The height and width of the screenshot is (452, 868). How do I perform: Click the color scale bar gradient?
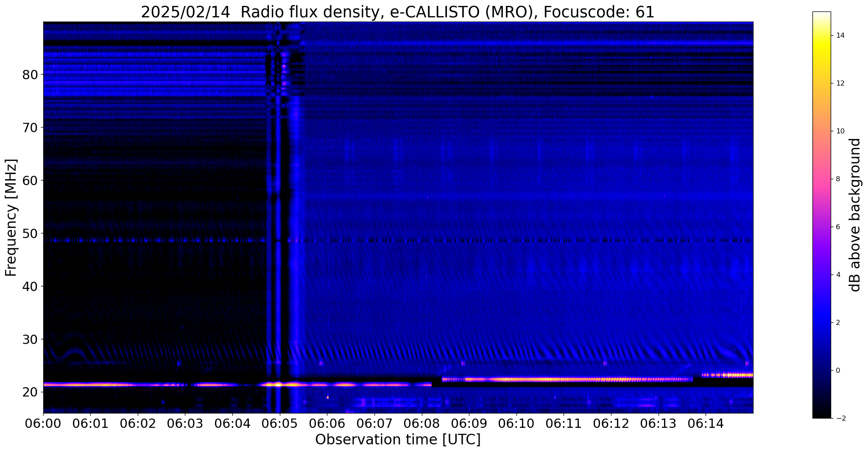tap(821, 215)
